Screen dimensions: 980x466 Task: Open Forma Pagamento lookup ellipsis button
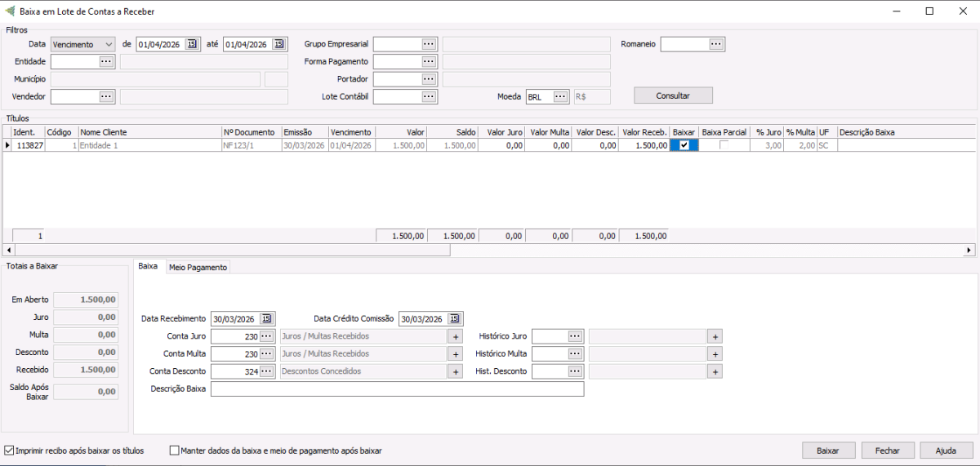tap(429, 61)
